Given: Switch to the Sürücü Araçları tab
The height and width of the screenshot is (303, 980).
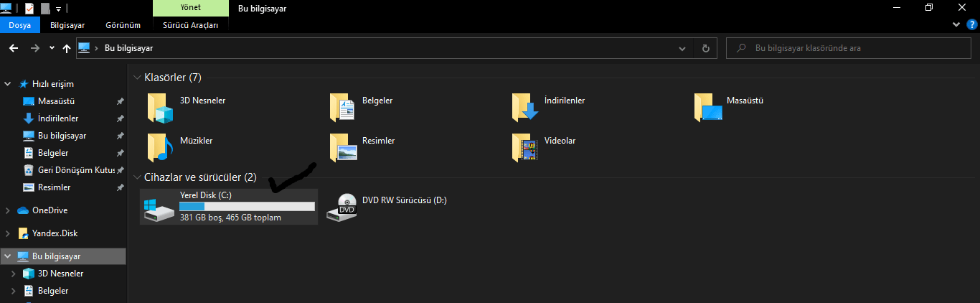Looking at the screenshot, I should point(191,24).
